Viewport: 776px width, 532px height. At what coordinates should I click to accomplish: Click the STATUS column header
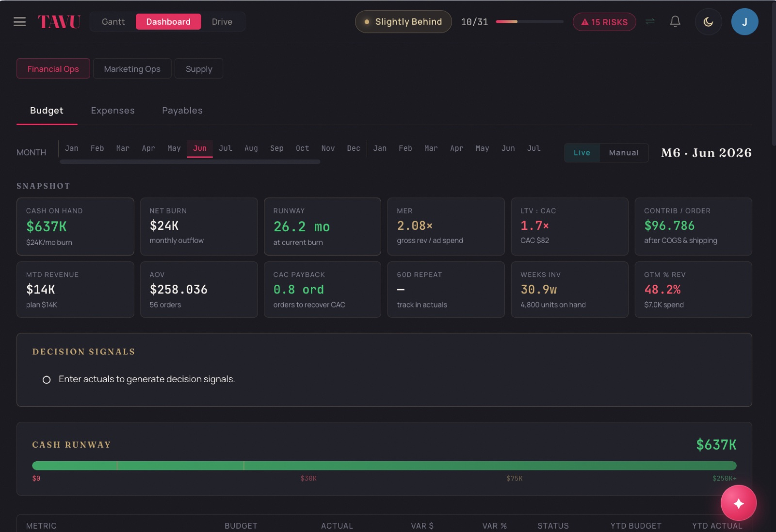pos(553,526)
